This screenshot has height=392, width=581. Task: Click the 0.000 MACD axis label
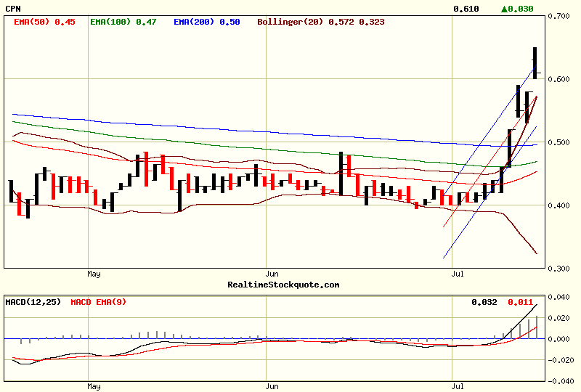click(558, 339)
